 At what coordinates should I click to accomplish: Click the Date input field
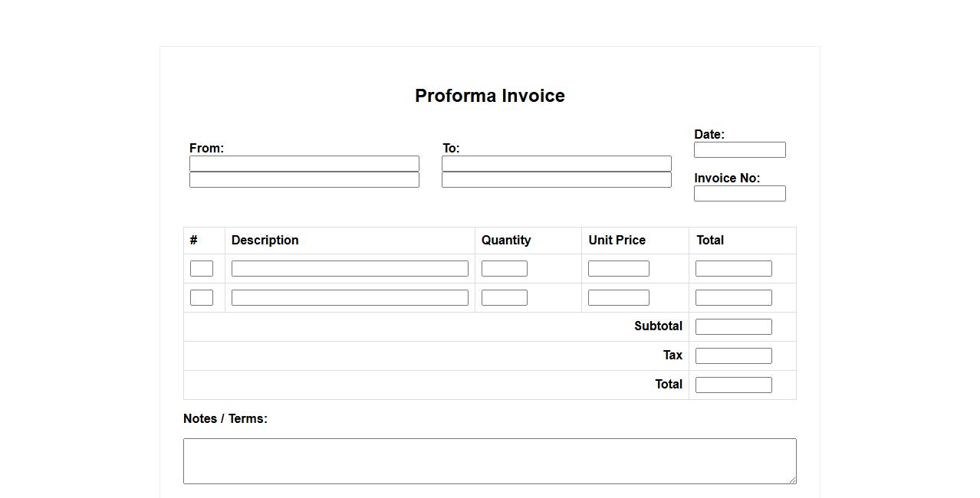(x=739, y=149)
